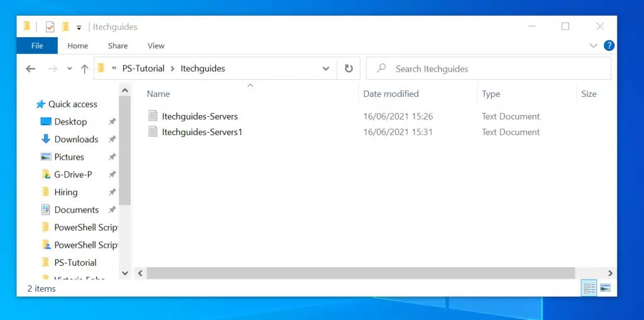This screenshot has height=320, width=644.
Task: Click the pin icon beside G-Drive-P
Action: click(112, 175)
